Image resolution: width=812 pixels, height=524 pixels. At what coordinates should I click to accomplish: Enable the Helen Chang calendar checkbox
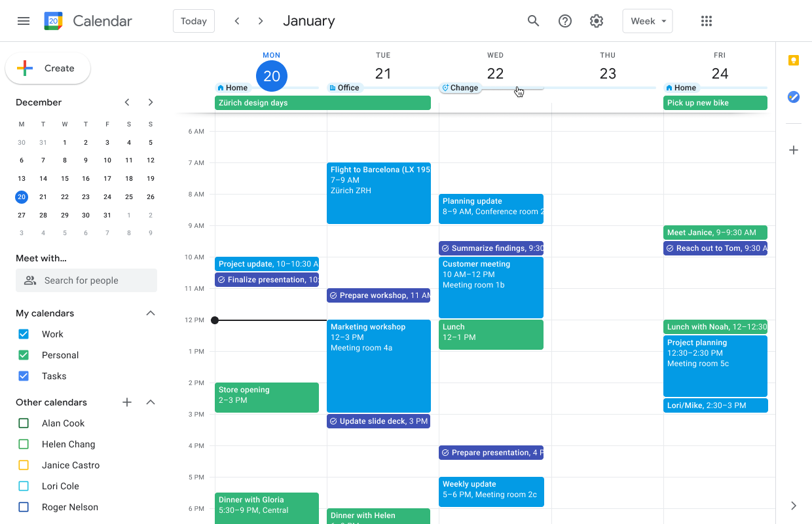24,444
